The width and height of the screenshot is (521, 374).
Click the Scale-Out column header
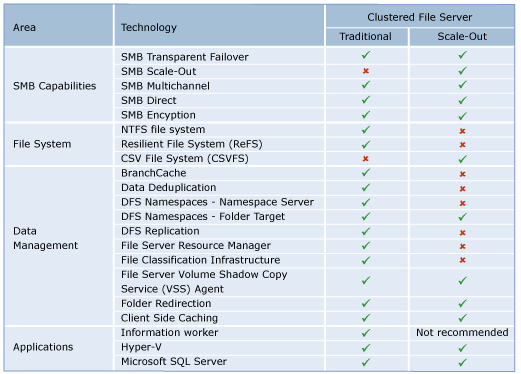(462, 36)
